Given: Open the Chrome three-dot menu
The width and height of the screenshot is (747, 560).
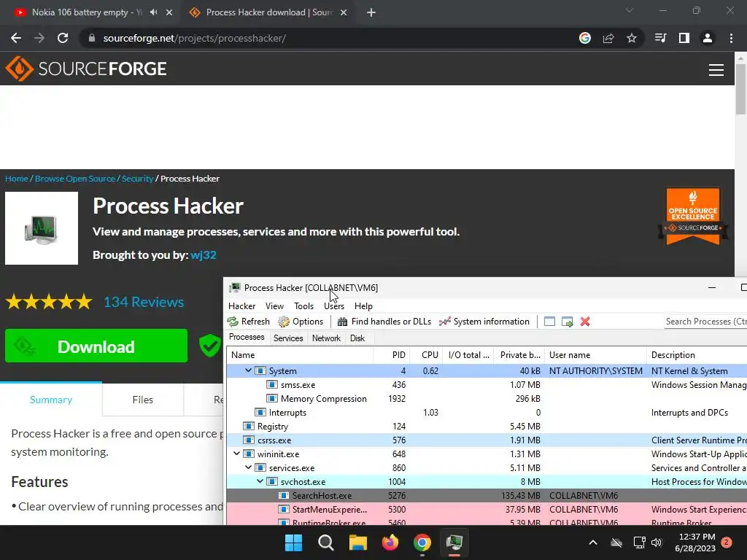Looking at the screenshot, I should pyautogui.click(x=731, y=38).
